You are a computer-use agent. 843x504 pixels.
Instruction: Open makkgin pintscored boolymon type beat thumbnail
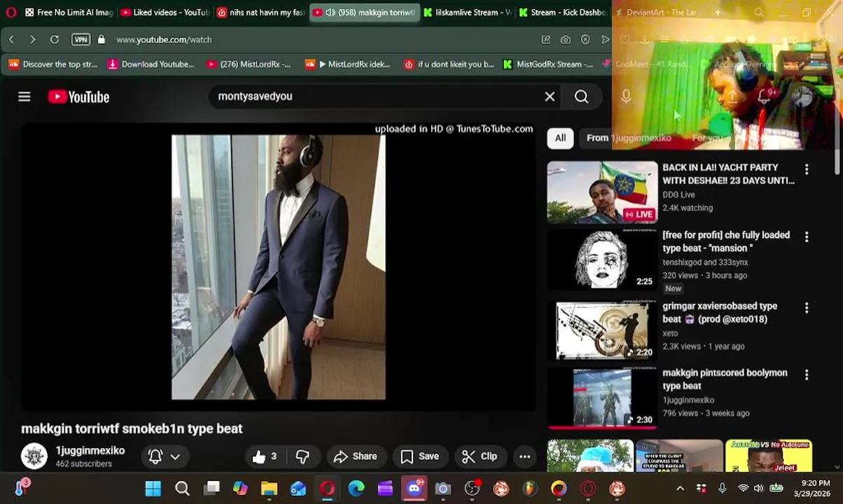coord(602,397)
